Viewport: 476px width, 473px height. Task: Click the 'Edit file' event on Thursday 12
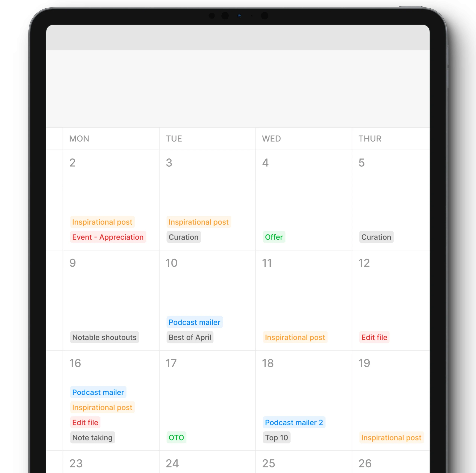point(374,337)
